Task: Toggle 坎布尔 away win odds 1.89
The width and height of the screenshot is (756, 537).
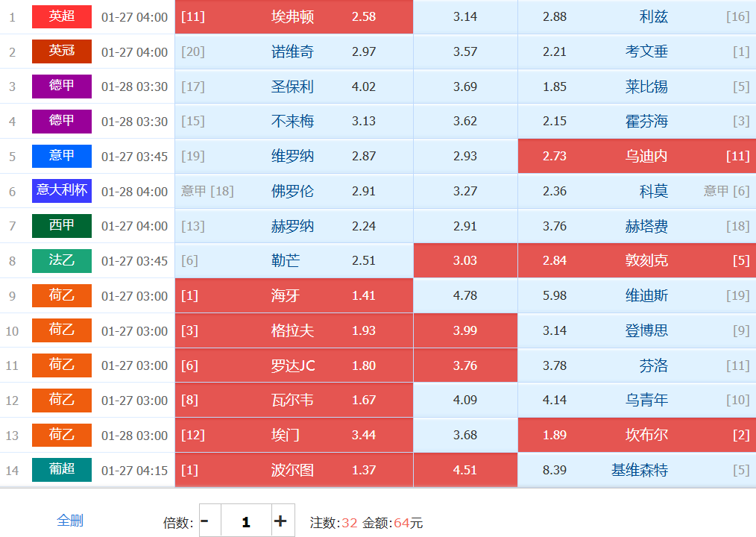Action: tap(636, 435)
